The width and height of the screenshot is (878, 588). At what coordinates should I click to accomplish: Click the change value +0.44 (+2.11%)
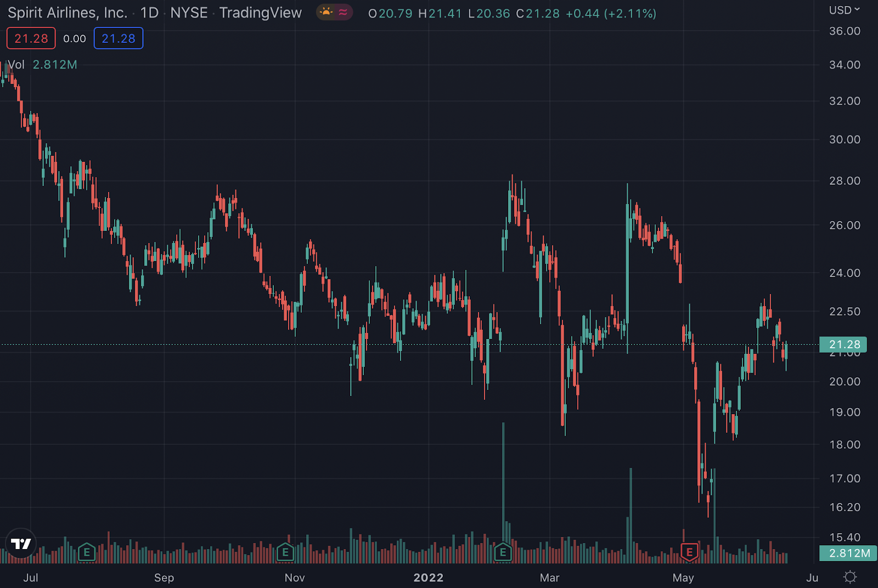coord(611,13)
